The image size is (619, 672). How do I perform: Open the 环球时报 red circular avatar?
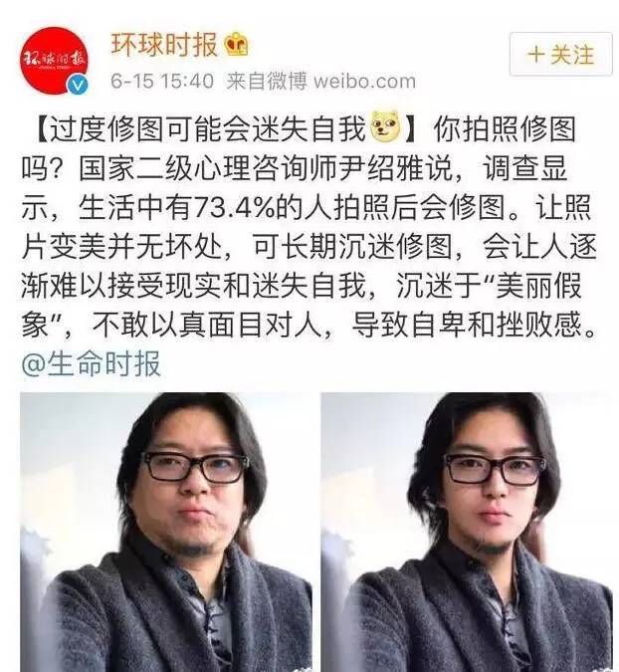pos(54,59)
